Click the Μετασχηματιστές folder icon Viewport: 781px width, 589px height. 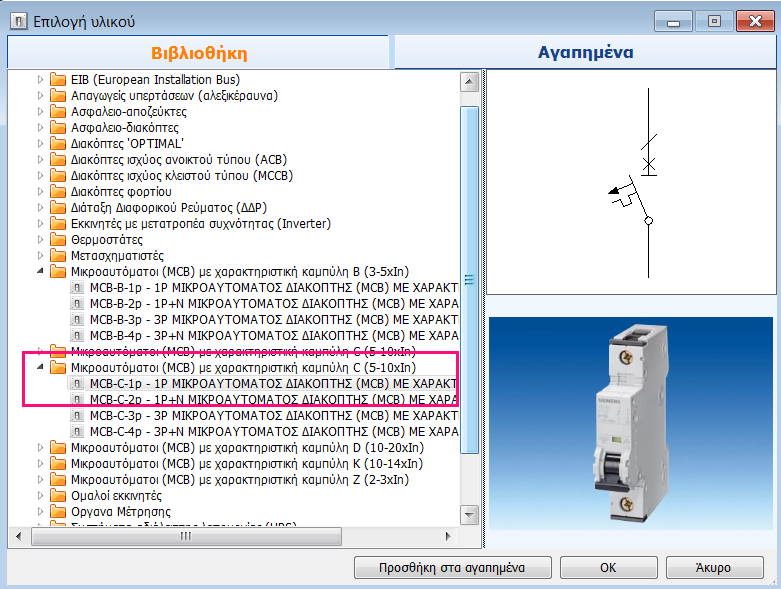[59, 256]
